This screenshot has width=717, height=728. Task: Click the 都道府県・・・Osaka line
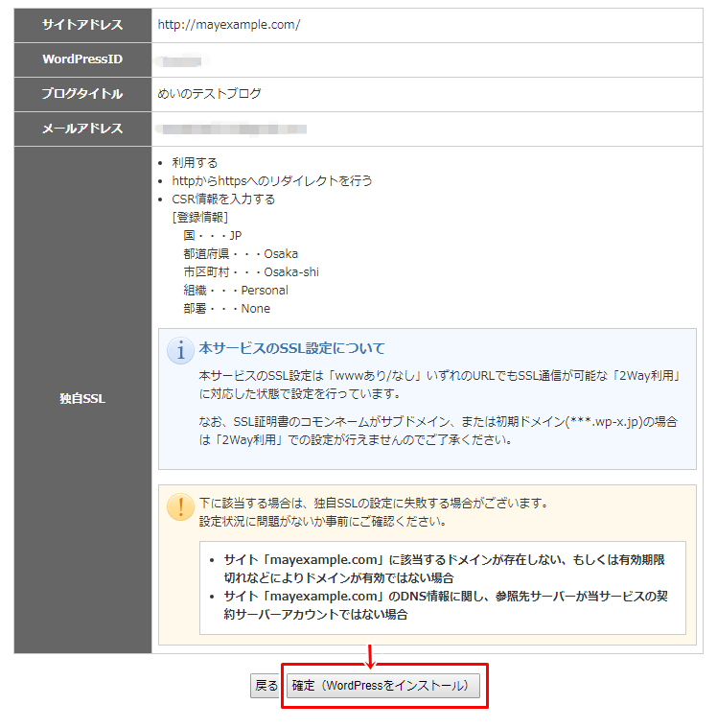click(x=241, y=254)
